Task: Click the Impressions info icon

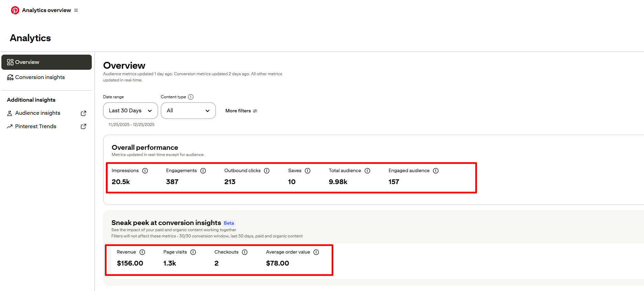Action: (x=145, y=171)
